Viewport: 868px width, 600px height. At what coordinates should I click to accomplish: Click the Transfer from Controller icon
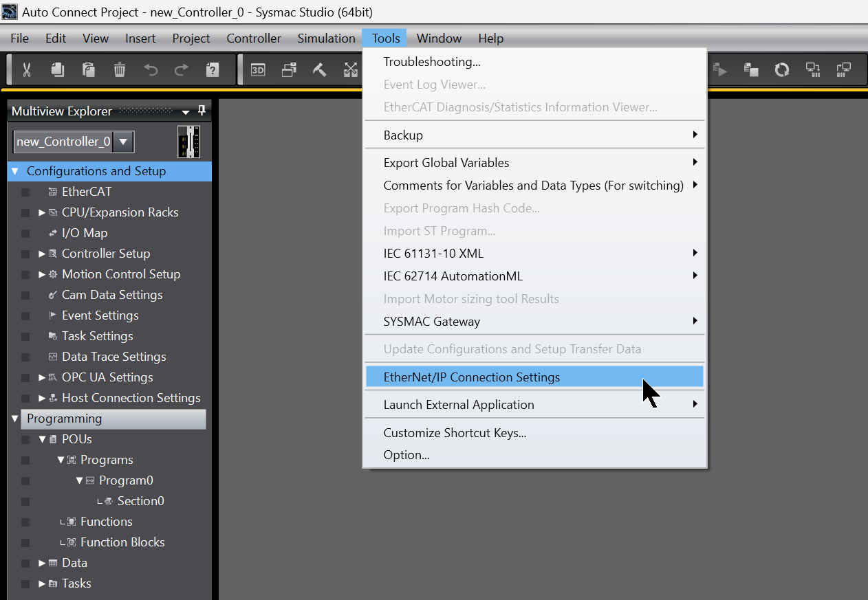(844, 69)
